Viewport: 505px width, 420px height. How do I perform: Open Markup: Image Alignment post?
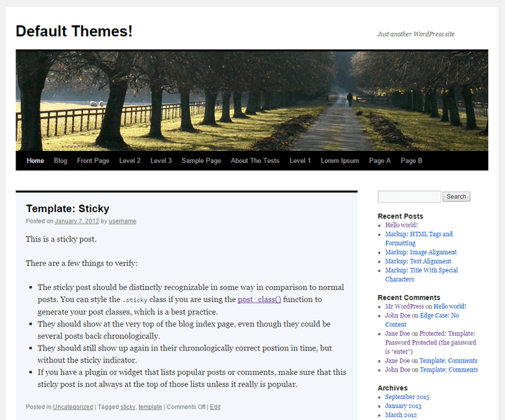tap(421, 252)
